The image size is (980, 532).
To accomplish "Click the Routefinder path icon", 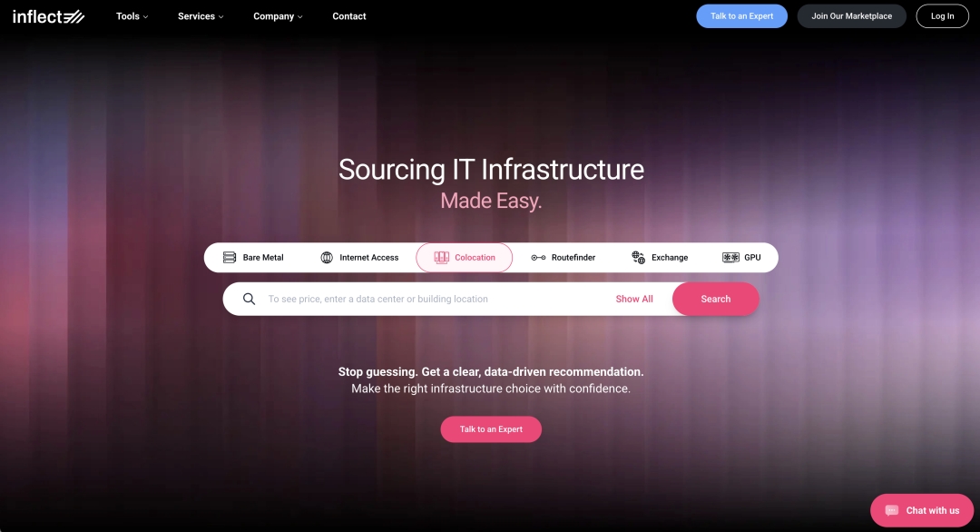I will pyautogui.click(x=538, y=258).
